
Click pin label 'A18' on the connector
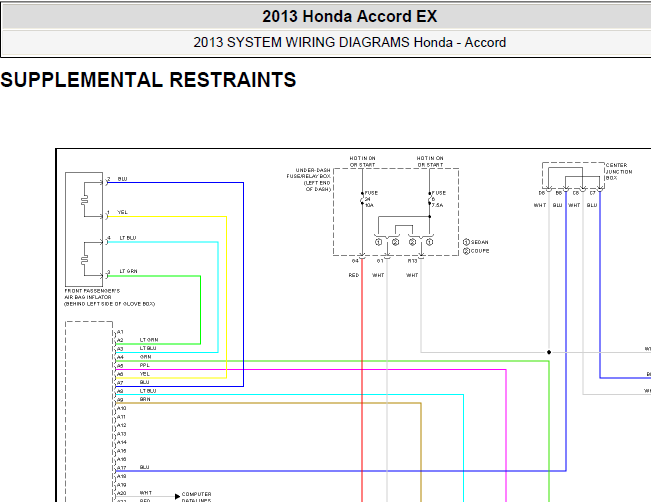(x=121, y=476)
